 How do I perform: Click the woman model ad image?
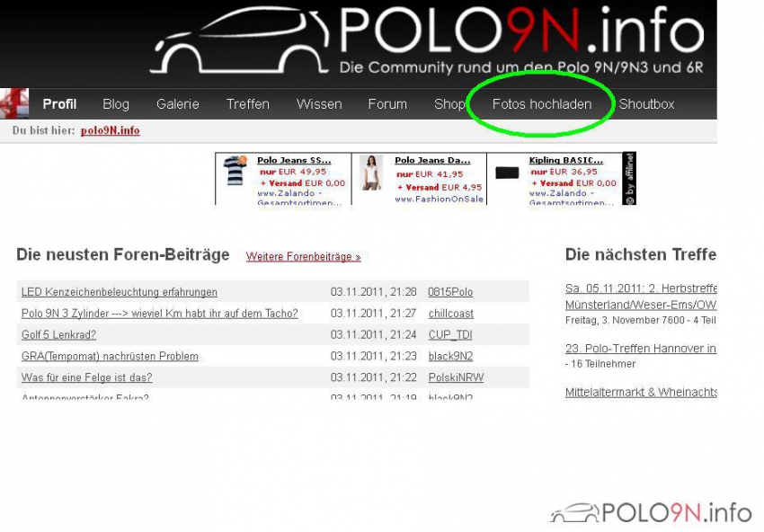370,173
